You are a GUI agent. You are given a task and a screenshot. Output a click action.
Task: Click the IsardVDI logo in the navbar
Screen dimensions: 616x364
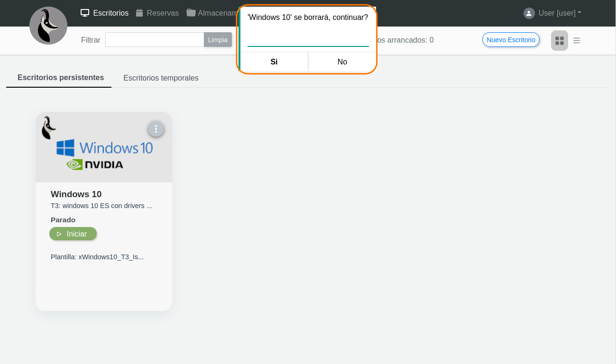click(x=48, y=26)
